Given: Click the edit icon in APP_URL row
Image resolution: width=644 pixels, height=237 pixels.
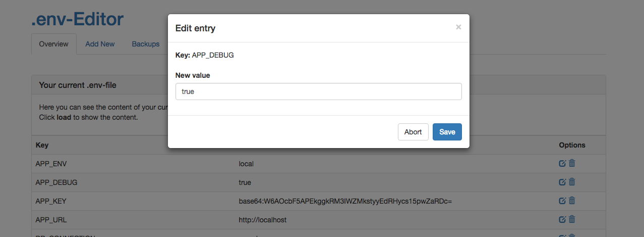Looking at the screenshot, I should click(x=562, y=219).
